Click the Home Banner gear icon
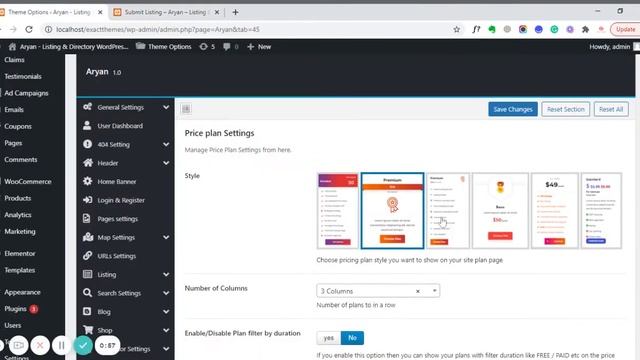Screen dimensions: 640x360 tap(87, 181)
